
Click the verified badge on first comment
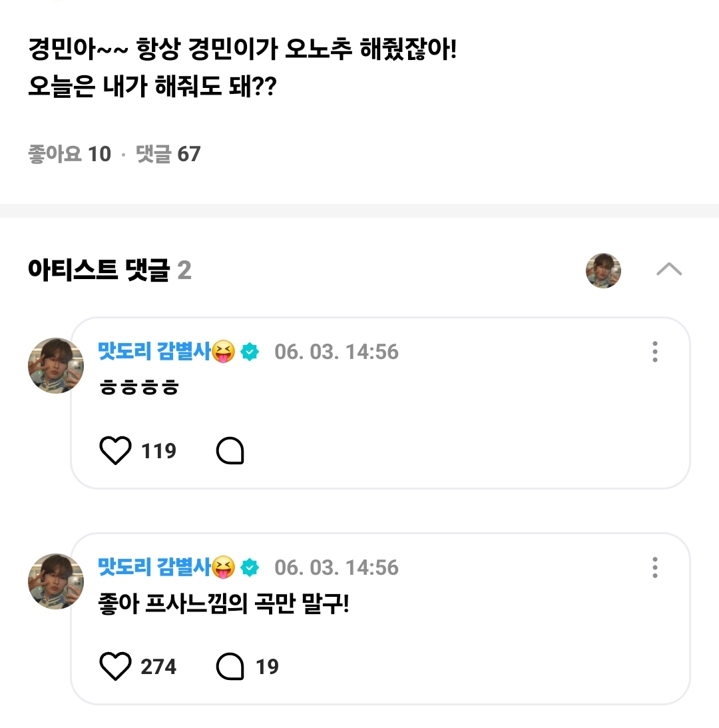[x=250, y=352]
